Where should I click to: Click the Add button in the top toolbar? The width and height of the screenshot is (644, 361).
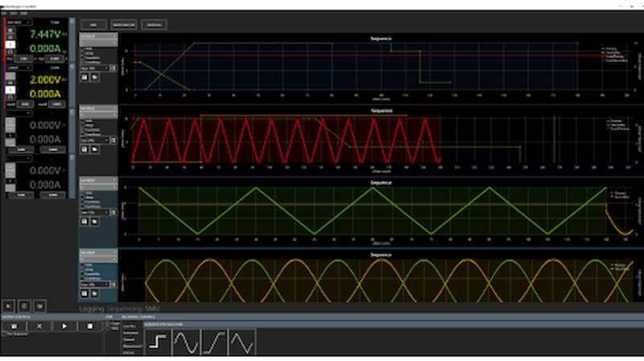93,24
